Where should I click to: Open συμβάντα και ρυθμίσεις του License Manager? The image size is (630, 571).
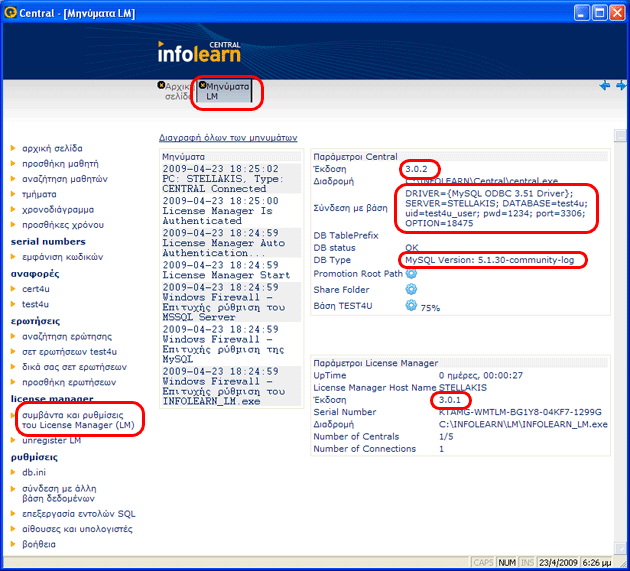point(78,420)
